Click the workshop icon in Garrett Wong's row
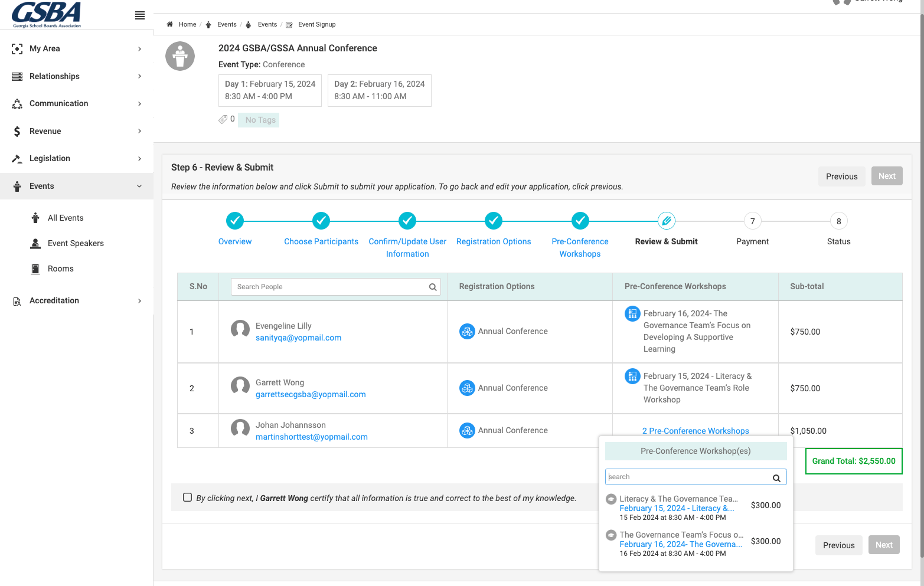 632,376
